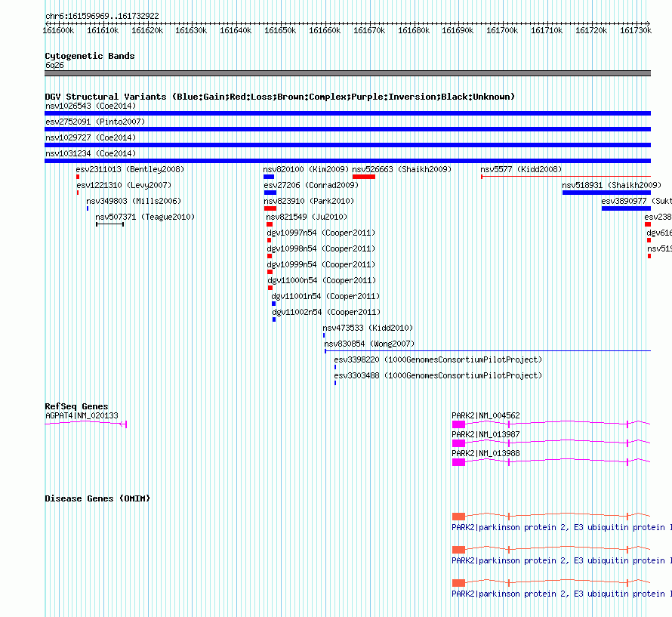Click the esv3890977 variant label
The width and height of the screenshot is (672, 617).
tap(636, 201)
